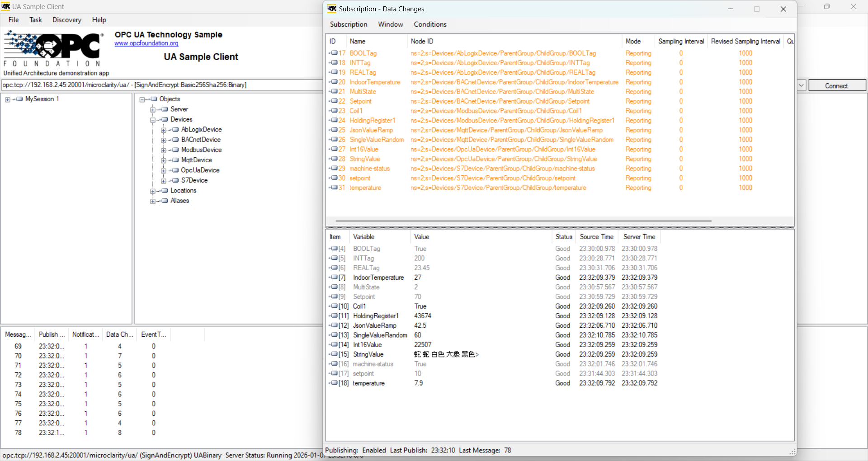This screenshot has height=461, width=868.
Task: Open the endpoint URL dropdown arrow
Action: coord(802,85)
